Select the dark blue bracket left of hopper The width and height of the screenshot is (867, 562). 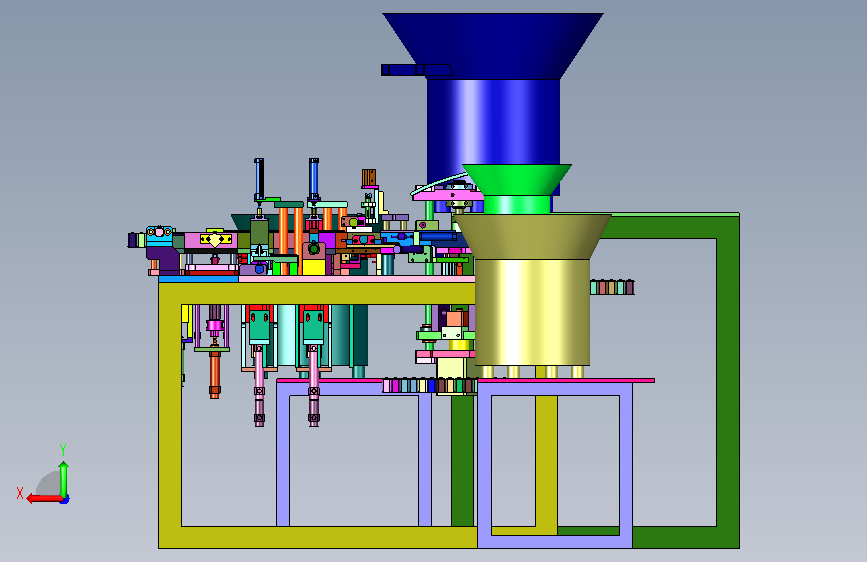point(416,70)
